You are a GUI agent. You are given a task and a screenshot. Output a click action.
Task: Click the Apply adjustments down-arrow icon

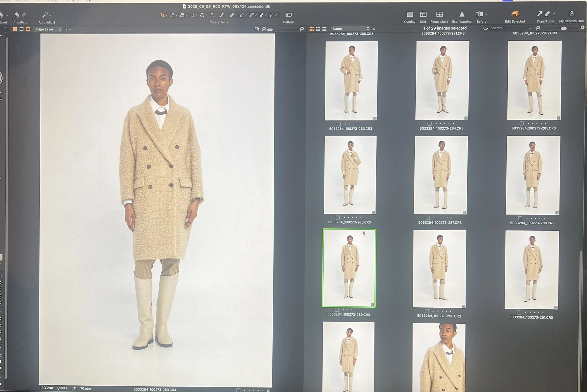click(x=547, y=14)
